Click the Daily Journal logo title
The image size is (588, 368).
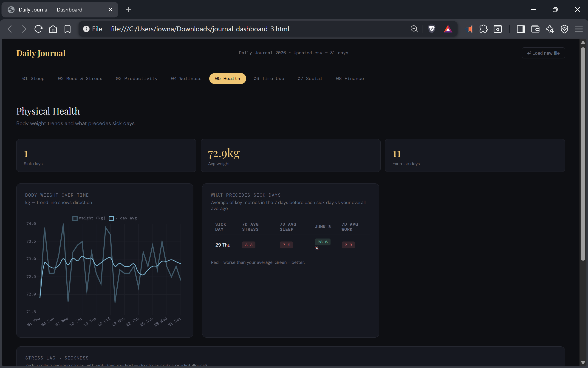click(41, 53)
